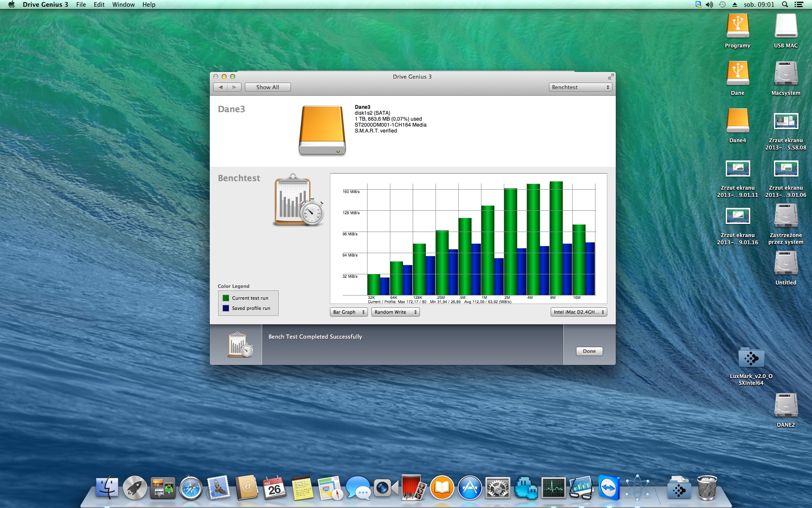Click the "ST2000DM001-1CH164 Media" model text
Screen dimensions: 812x508
[x=390, y=125]
